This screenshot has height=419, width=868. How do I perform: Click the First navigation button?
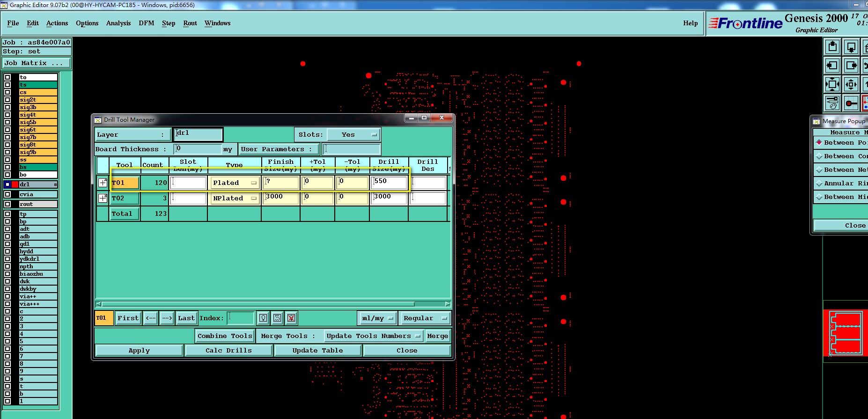pos(128,318)
